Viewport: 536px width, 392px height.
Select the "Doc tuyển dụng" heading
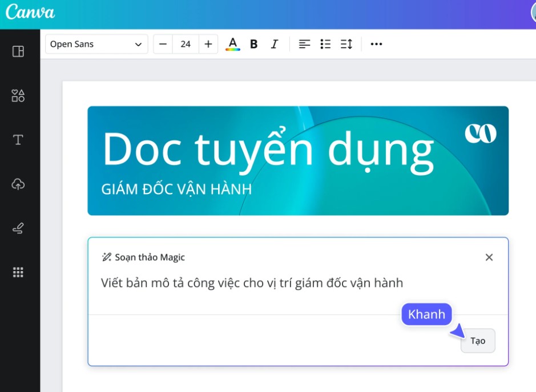[x=268, y=151]
